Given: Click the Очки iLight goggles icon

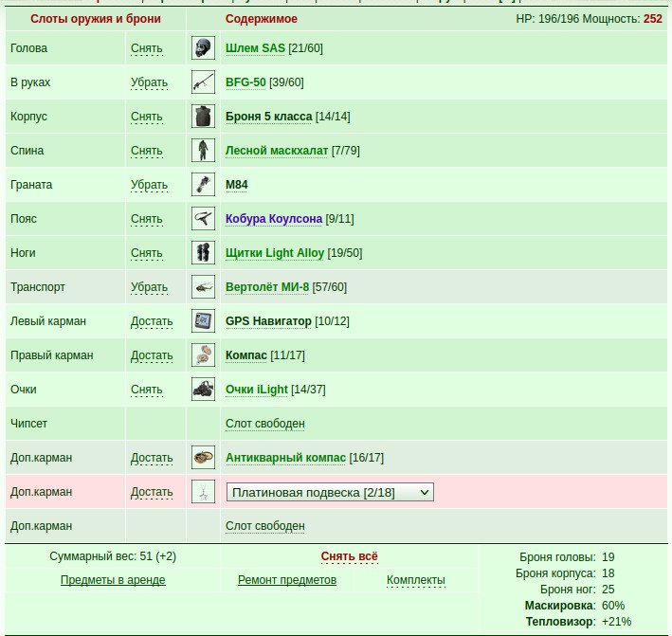Looking at the screenshot, I should coord(203,390).
